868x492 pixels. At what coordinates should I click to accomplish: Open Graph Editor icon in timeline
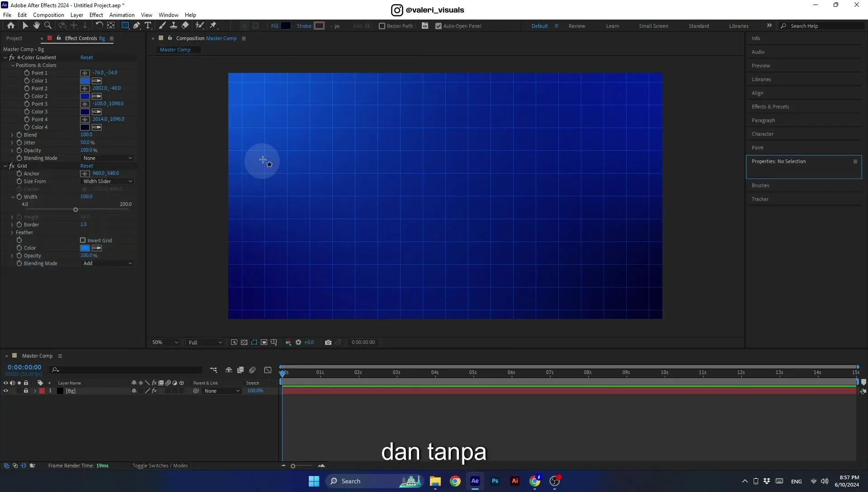pos(268,370)
